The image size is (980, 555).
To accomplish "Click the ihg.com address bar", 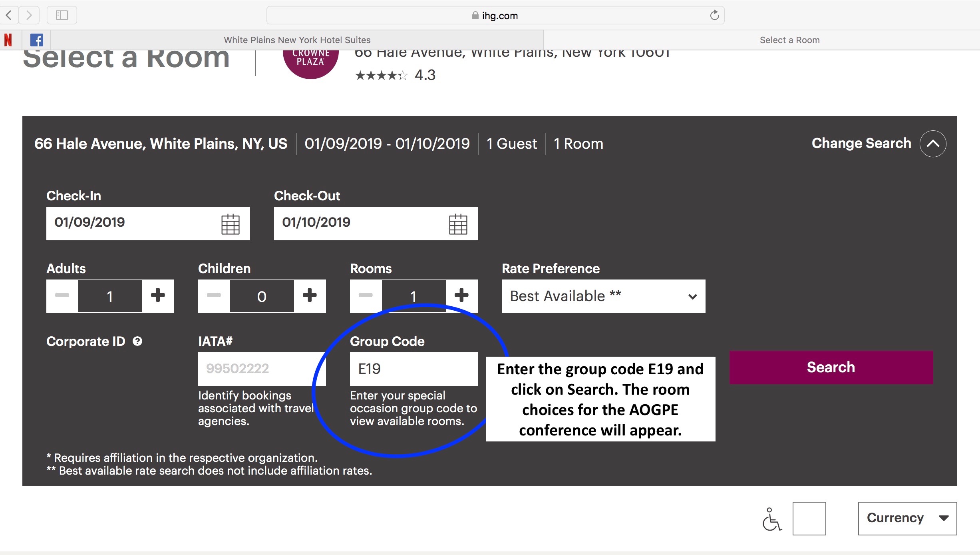I will point(495,15).
